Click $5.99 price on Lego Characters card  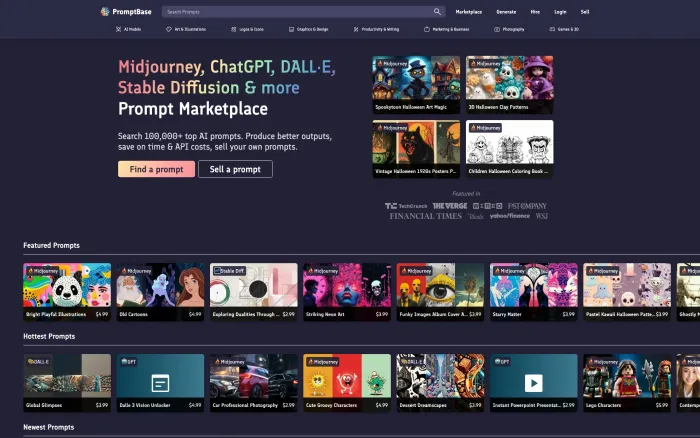[662, 405]
